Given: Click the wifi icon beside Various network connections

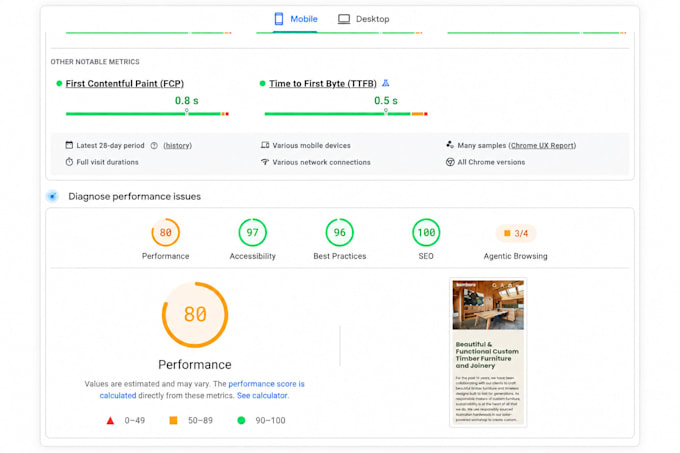Looking at the screenshot, I should pyautogui.click(x=265, y=162).
